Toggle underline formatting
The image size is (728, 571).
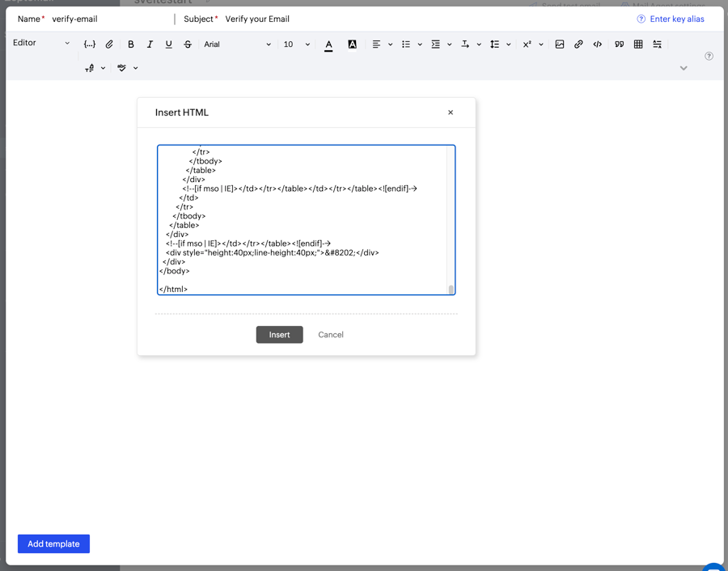[168, 44]
